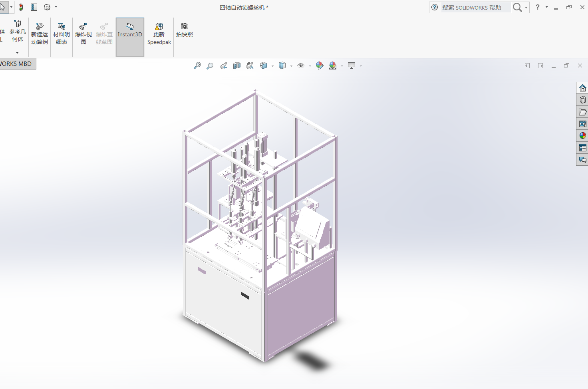The height and width of the screenshot is (389, 588).
Task: Switch to the SOLIDWORKS MBD tab
Action: (16, 64)
